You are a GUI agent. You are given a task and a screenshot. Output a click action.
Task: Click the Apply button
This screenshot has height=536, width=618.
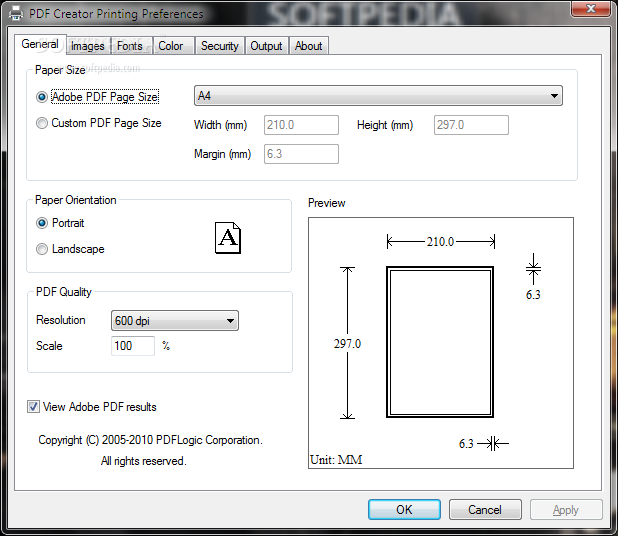(x=566, y=510)
